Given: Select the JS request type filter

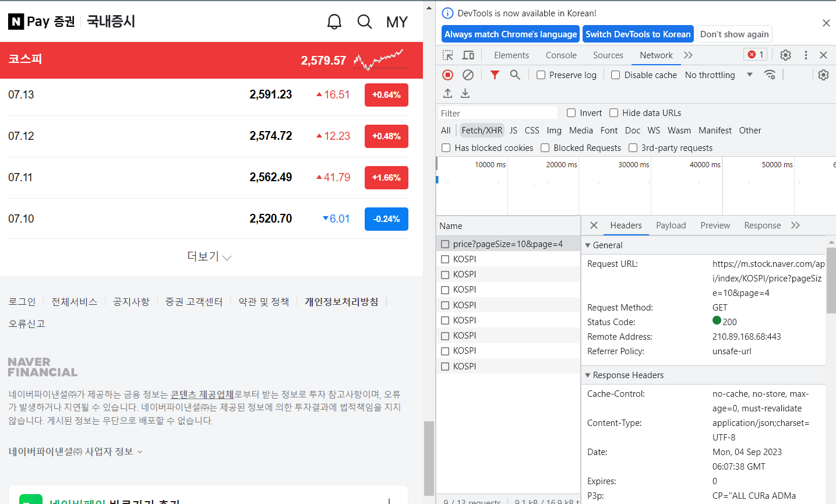Looking at the screenshot, I should [513, 131].
